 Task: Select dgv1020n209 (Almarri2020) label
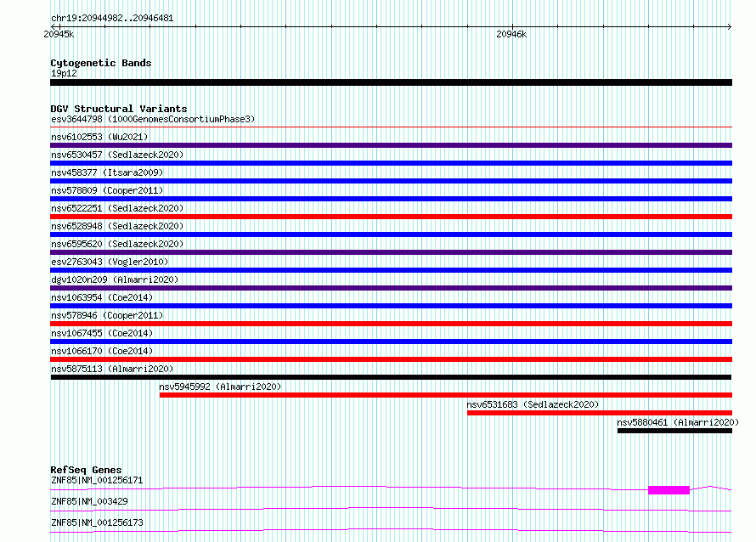pos(115,279)
